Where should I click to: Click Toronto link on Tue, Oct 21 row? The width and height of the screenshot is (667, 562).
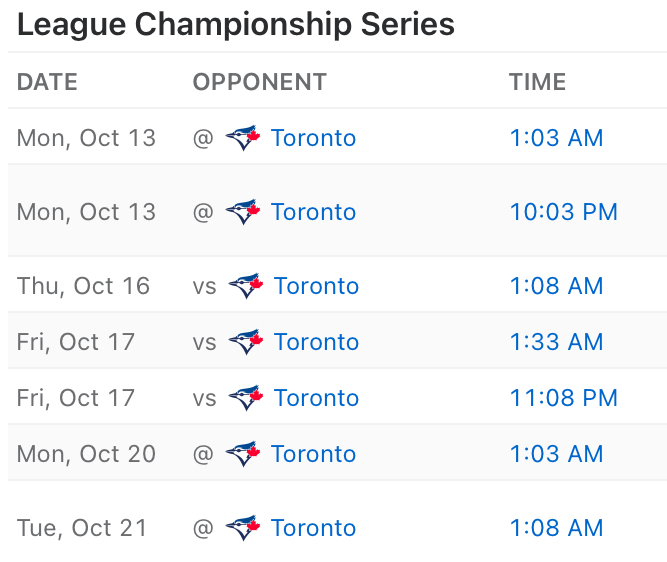click(x=313, y=528)
